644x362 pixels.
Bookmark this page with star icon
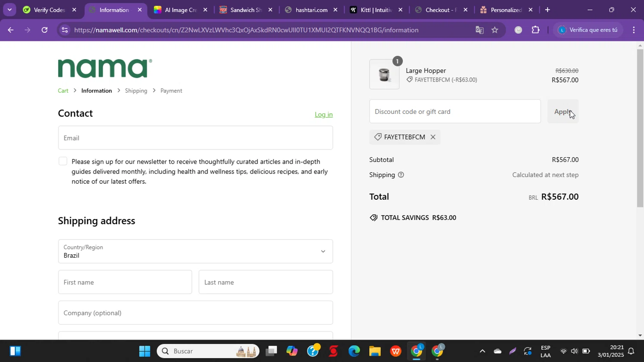(495, 30)
